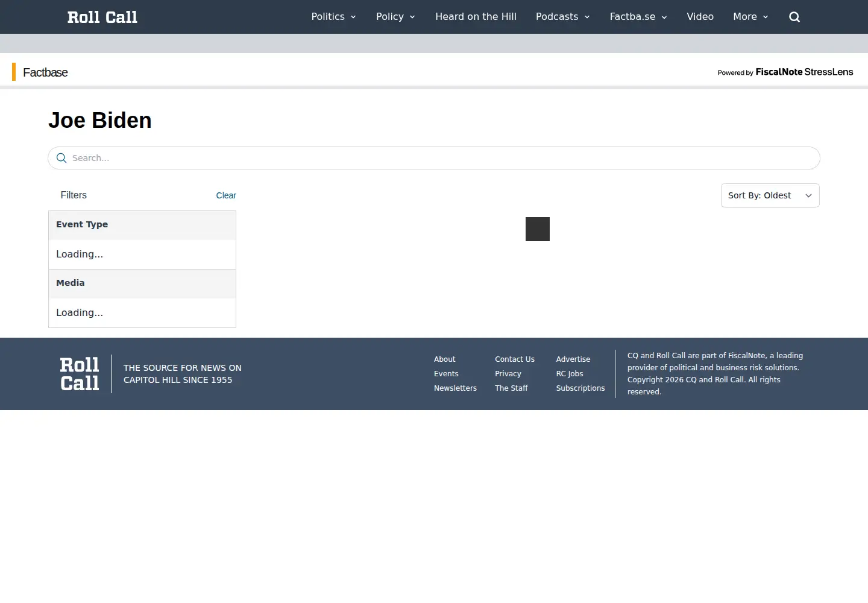Expand the Podcasts dropdown menu
This screenshot has height=603, width=868.
(562, 17)
